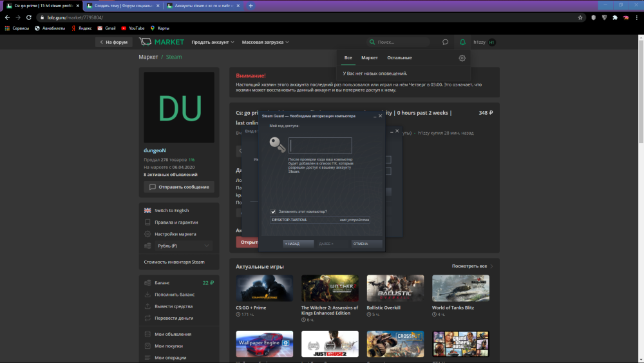Screen dimensions: 644x363
Task: Open the Apps shortcut Сервисы in bookmarks bar
Action: [17, 28]
